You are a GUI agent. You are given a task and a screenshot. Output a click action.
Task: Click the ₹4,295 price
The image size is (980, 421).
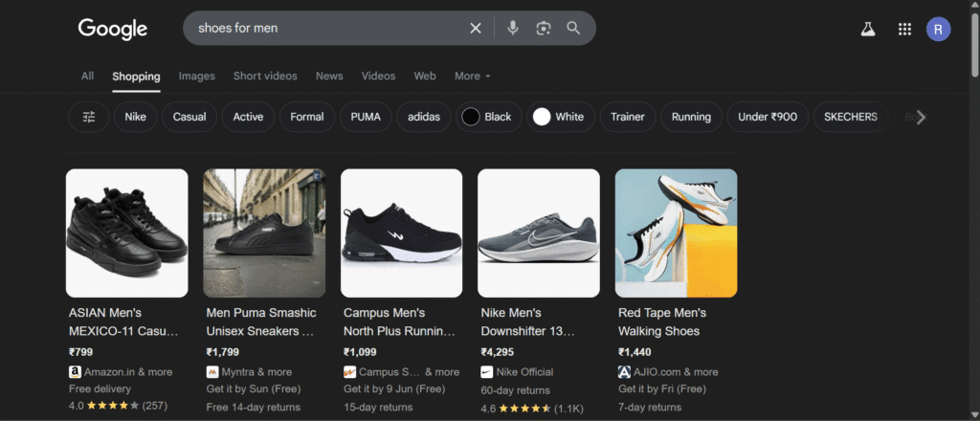[498, 352]
